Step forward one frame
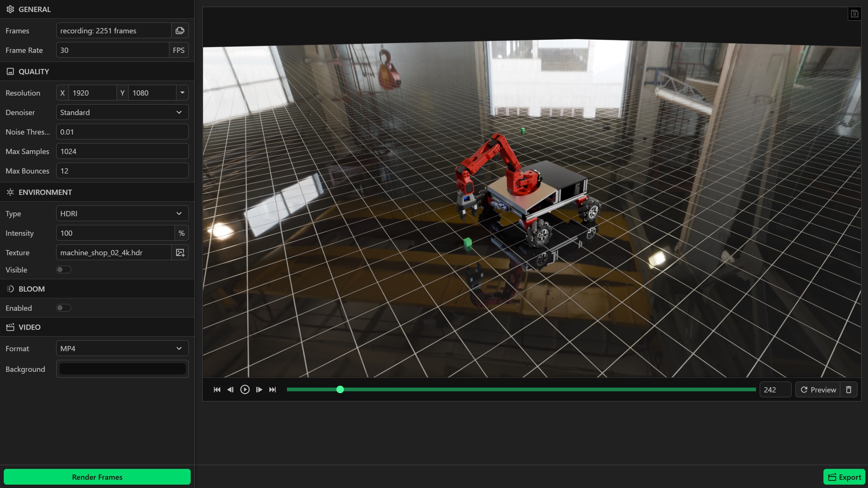 [x=259, y=390]
